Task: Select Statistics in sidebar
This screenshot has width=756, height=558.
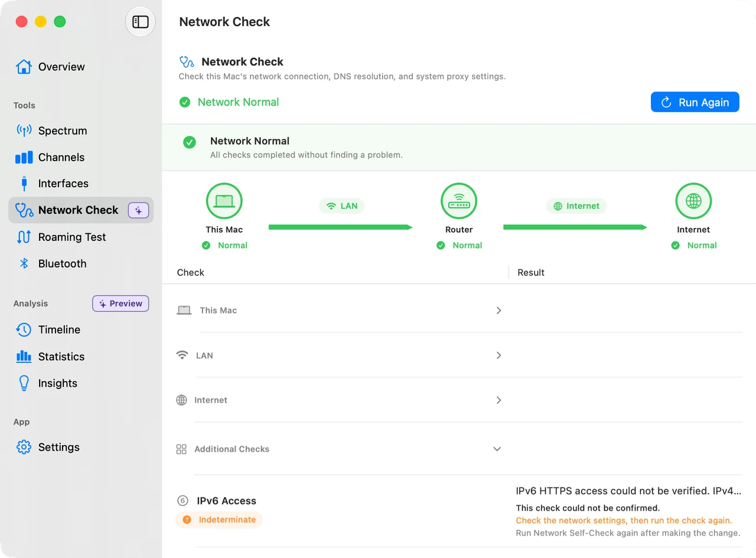Action: pos(61,356)
